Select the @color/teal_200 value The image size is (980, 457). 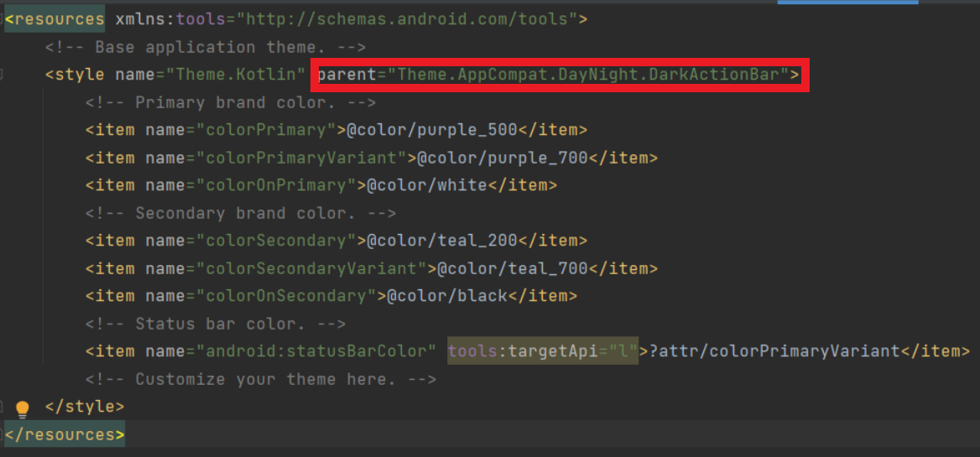pyautogui.click(x=442, y=241)
